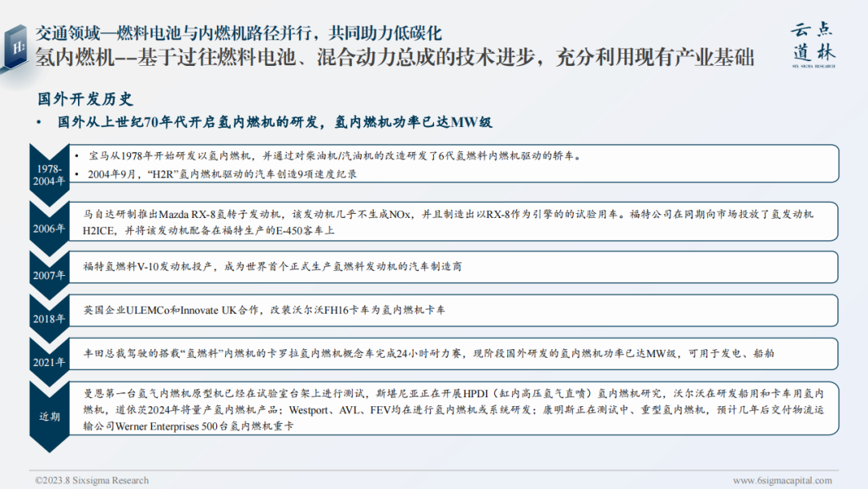Viewport: 868px width, 489px height.
Task: Click the ©2023.8 Sixsigma Research footer text
Action: click(92, 480)
